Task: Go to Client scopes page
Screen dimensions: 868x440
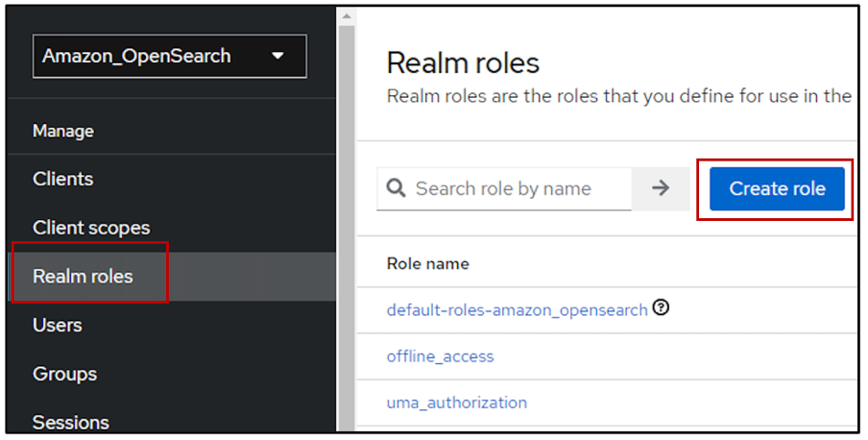Action: tap(91, 228)
